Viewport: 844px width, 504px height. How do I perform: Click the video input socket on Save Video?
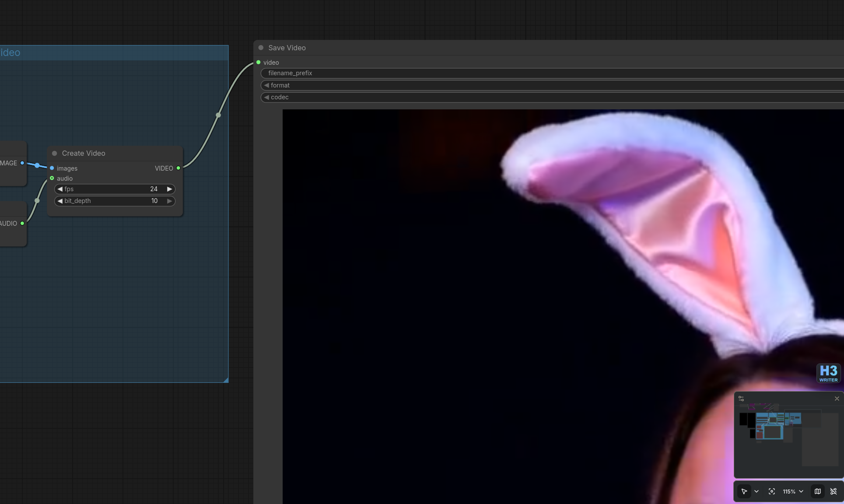(x=259, y=63)
